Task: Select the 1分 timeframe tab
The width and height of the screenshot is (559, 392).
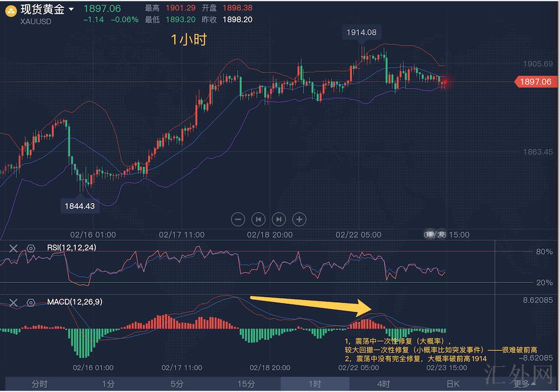Action: pos(108,384)
